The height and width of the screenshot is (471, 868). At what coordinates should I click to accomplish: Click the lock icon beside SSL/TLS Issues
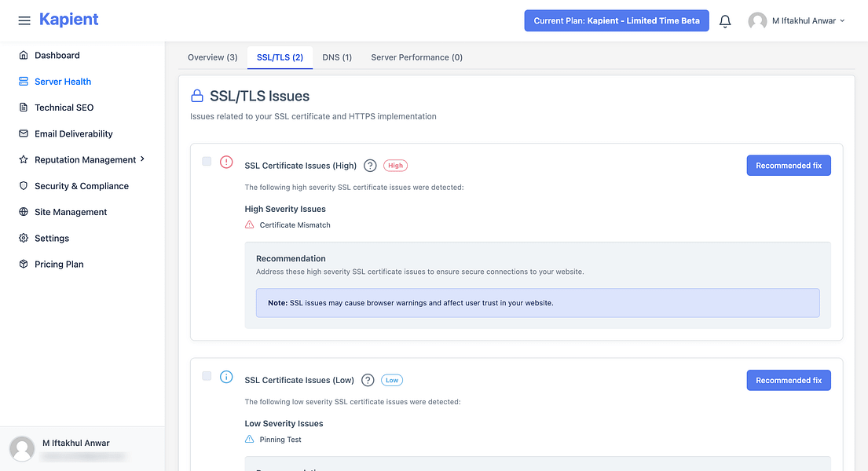197,96
